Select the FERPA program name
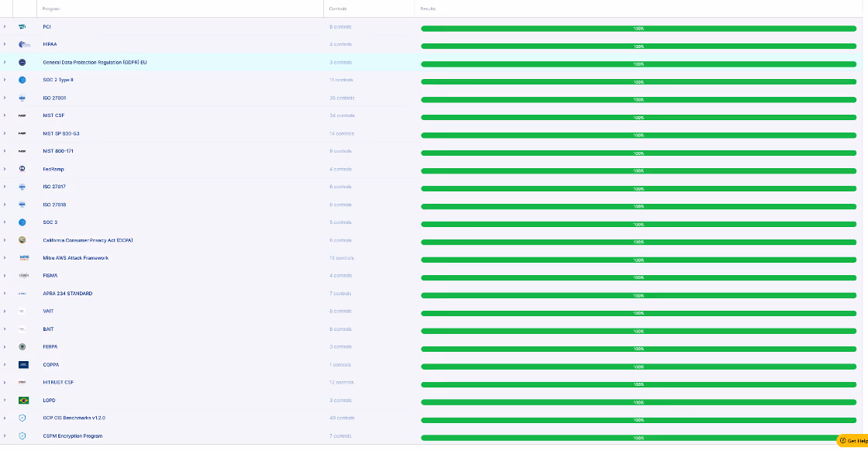868x451 pixels. click(50, 347)
